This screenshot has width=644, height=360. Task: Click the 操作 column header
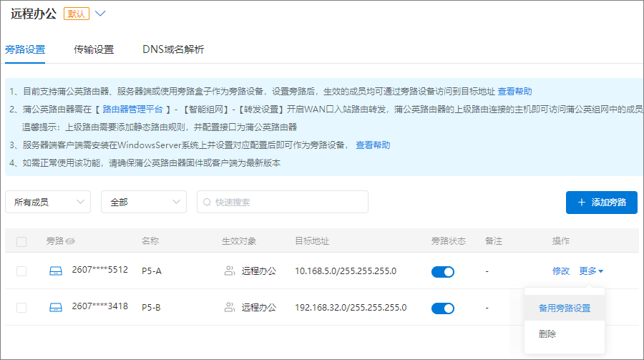pyautogui.click(x=560, y=240)
